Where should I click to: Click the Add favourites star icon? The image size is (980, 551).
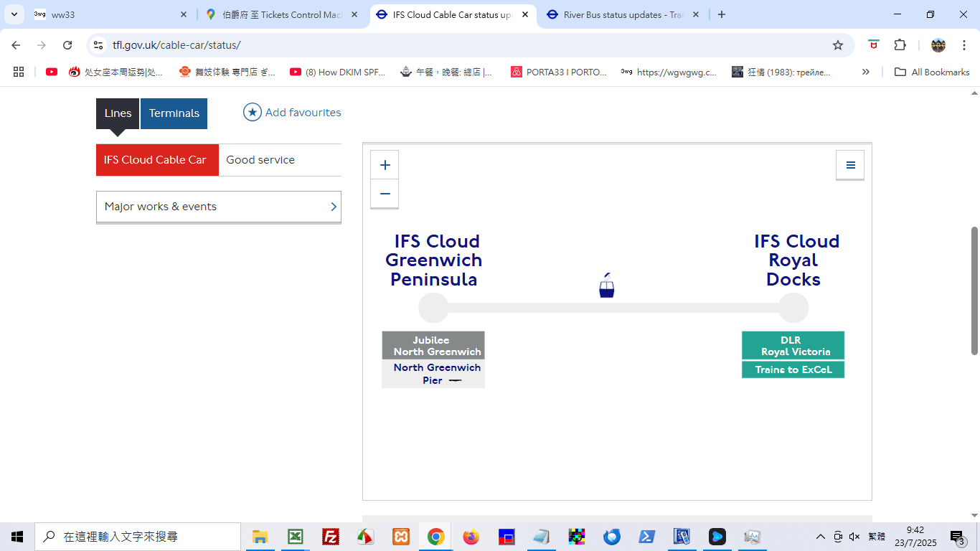[x=253, y=113]
